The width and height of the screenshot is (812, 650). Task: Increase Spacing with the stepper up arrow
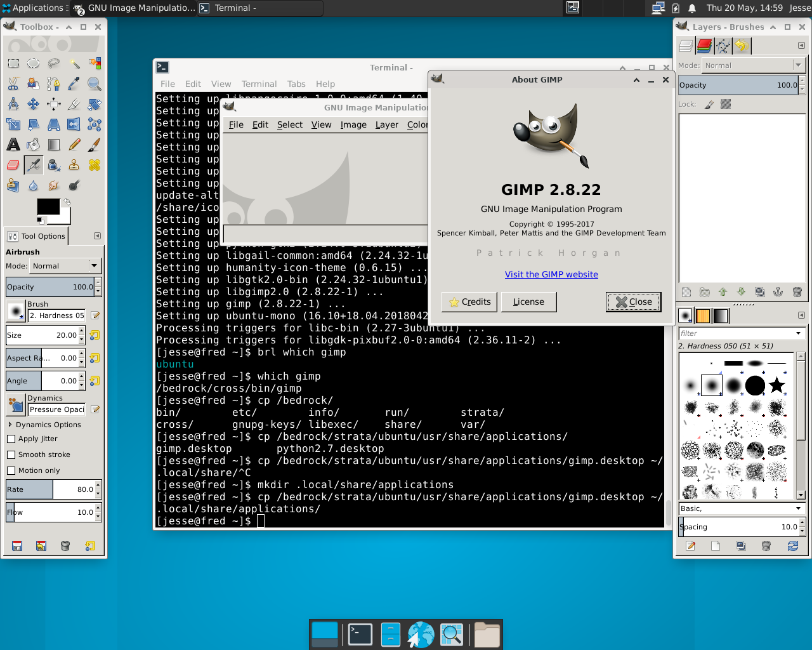802,523
